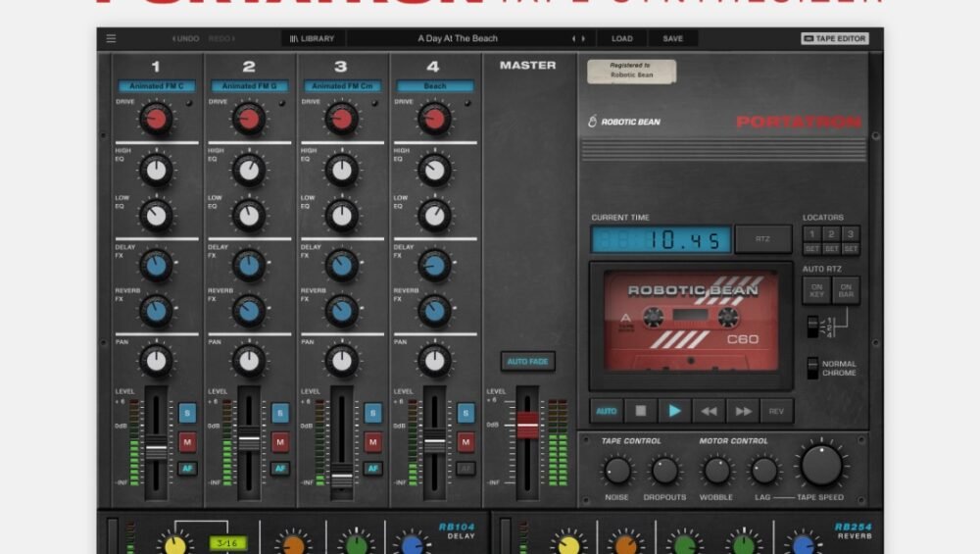Viewport: 980px width, 554px height.
Task: Click channel 3 Low EQ knob
Action: [x=342, y=216]
